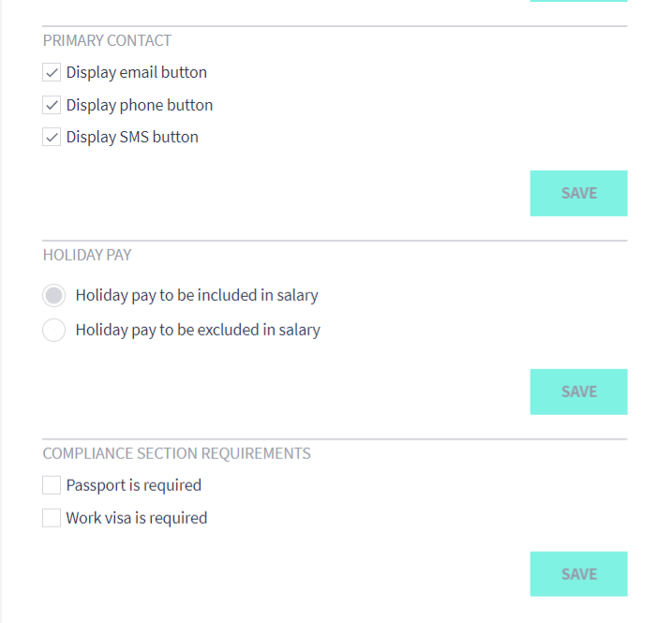Select holiday pay included radio button

pos(54,295)
